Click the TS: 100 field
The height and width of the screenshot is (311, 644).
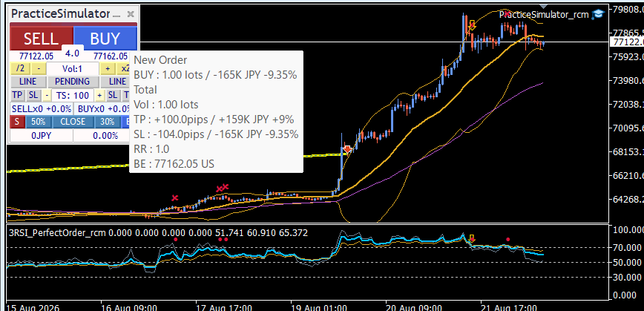(x=73, y=95)
